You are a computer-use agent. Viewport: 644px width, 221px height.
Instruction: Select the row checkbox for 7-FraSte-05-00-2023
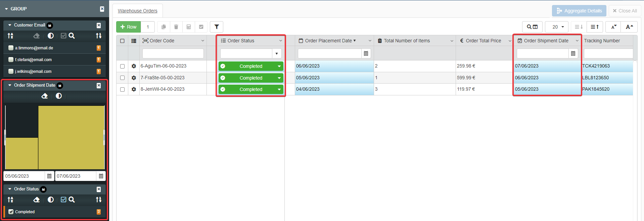tap(122, 78)
